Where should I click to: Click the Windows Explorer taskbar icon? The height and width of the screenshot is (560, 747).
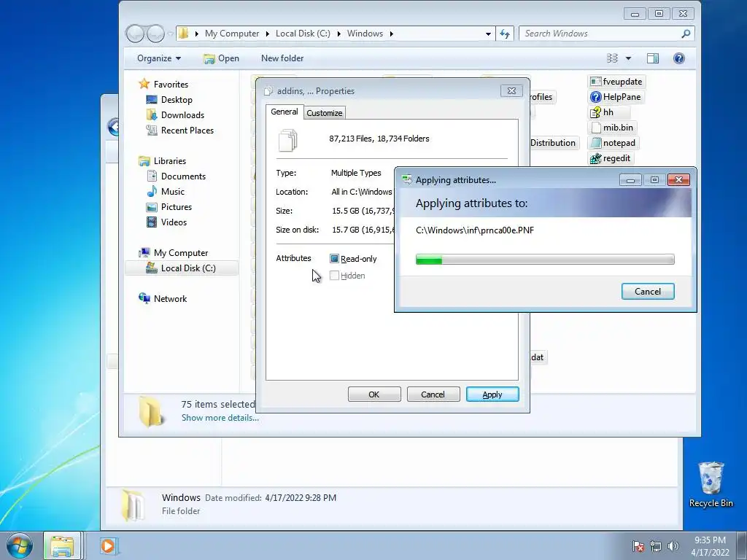click(63, 545)
